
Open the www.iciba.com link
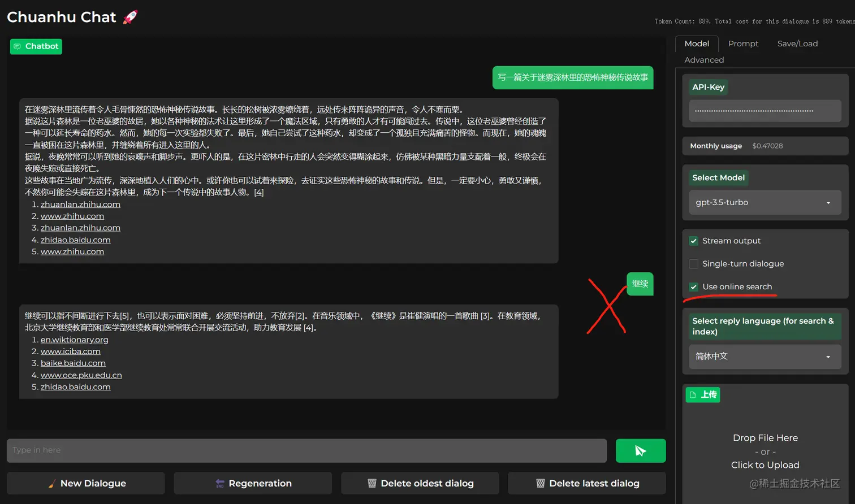point(71,351)
